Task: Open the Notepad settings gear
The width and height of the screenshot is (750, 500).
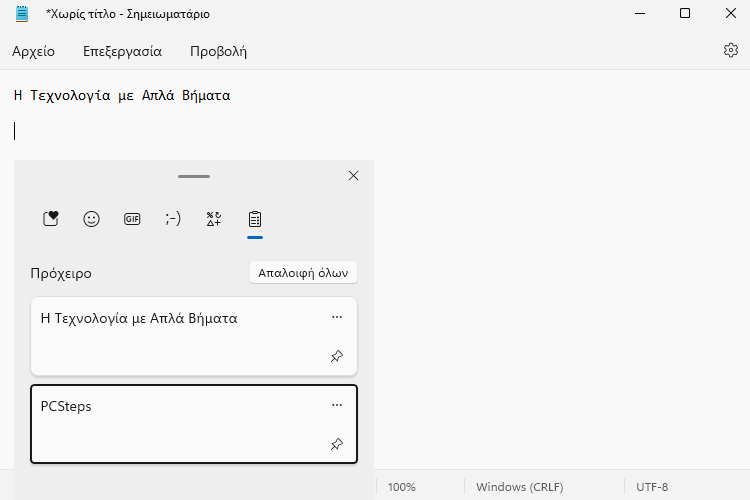Action: (730, 50)
